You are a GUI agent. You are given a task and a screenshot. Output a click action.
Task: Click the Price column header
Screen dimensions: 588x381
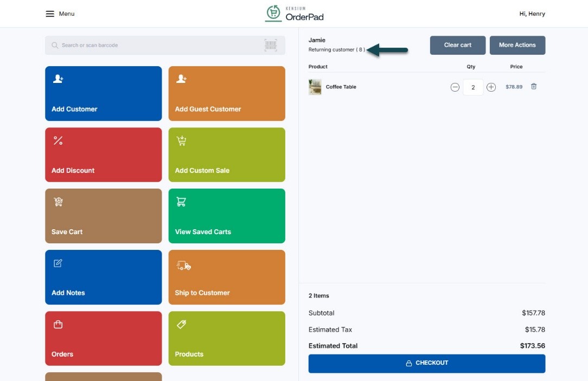tap(516, 67)
